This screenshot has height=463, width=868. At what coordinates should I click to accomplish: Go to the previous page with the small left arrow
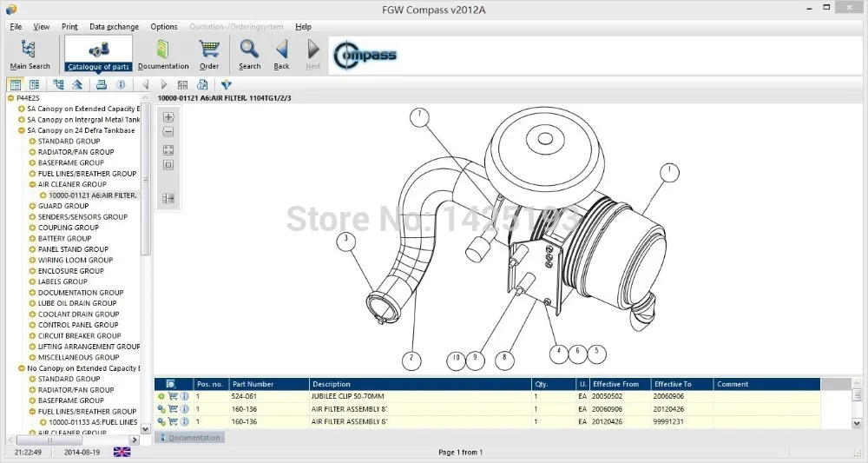[146, 85]
